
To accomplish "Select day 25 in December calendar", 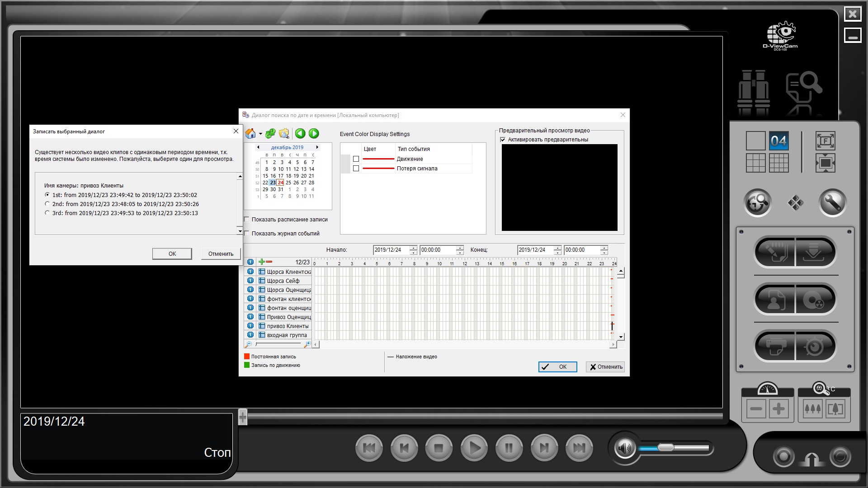I will click(288, 183).
